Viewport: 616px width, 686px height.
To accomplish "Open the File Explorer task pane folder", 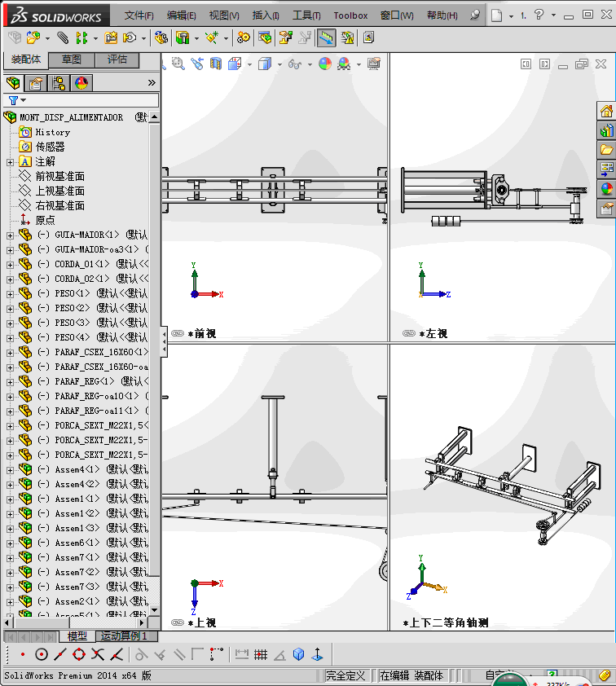I will [x=606, y=150].
